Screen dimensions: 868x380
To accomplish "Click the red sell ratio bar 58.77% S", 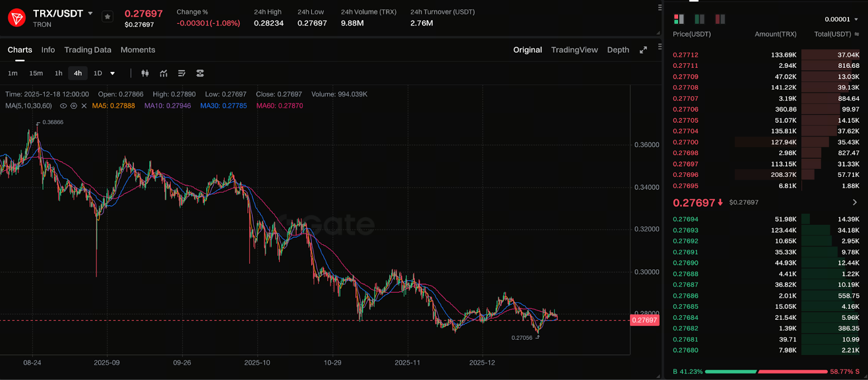I will [792, 372].
